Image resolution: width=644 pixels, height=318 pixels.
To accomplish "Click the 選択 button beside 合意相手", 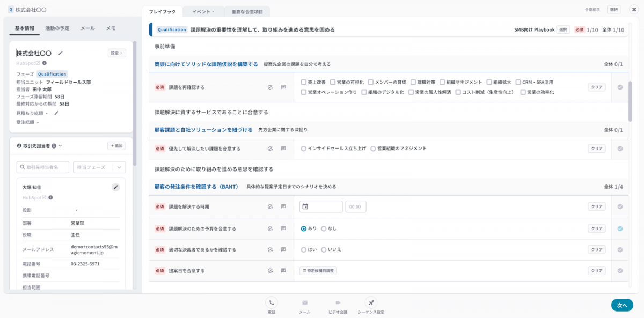I will click(x=614, y=10).
